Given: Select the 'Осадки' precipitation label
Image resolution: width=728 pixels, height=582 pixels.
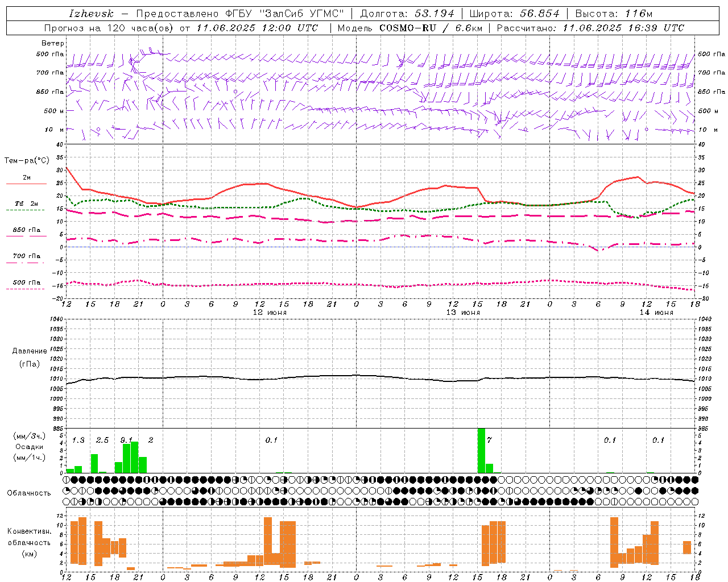Looking at the screenshot, I should (29, 447).
